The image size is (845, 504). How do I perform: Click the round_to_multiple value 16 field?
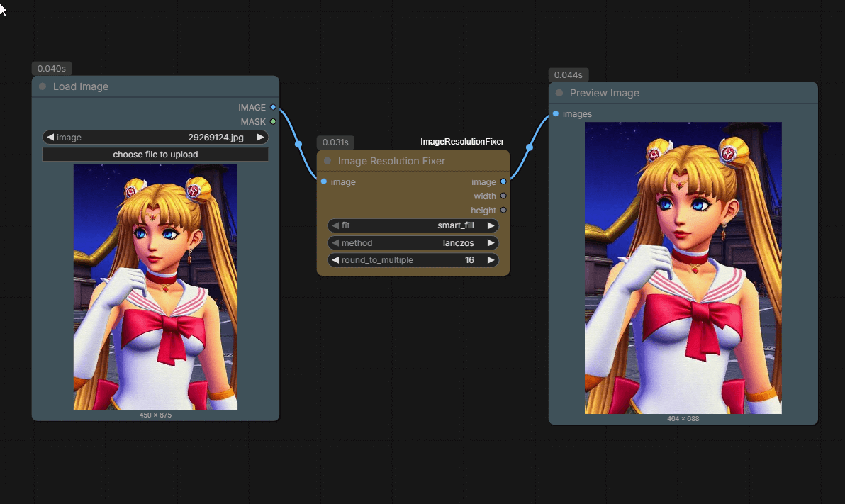(413, 260)
